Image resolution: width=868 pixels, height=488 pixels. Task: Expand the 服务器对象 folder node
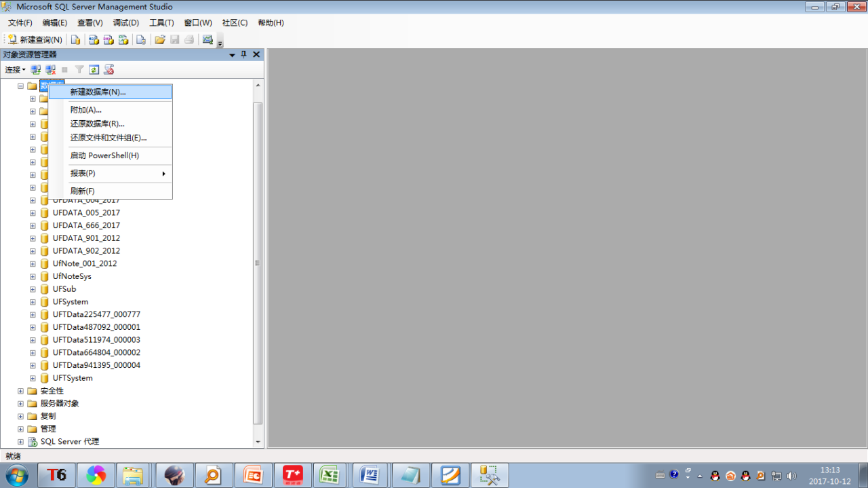[x=20, y=404]
